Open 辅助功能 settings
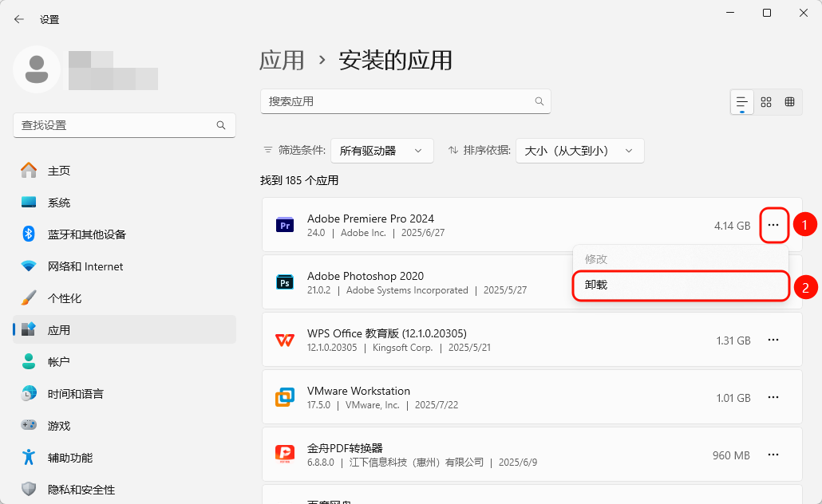 coord(124,458)
